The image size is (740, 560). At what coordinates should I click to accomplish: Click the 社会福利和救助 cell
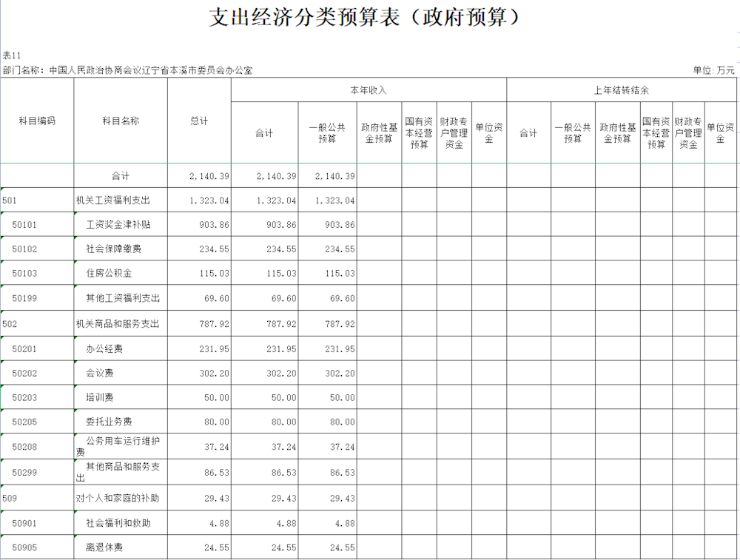pos(121,523)
